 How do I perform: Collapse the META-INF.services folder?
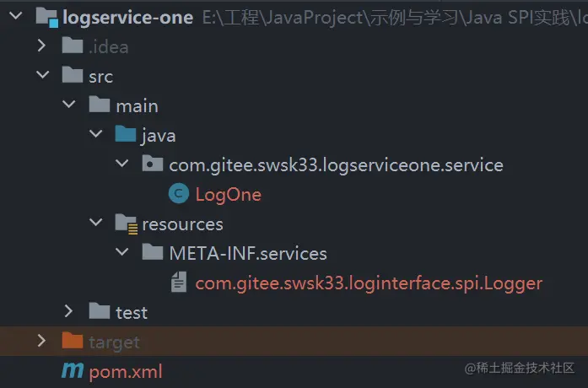coord(122,253)
